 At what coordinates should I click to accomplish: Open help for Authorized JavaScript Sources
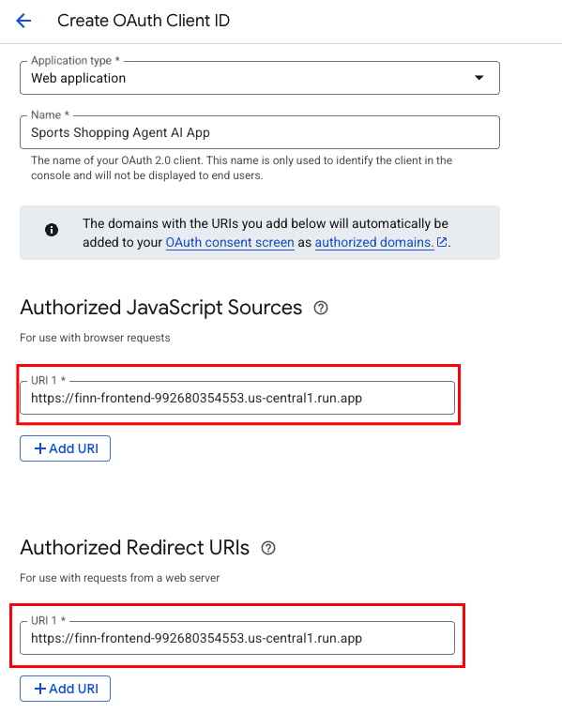(x=321, y=308)
